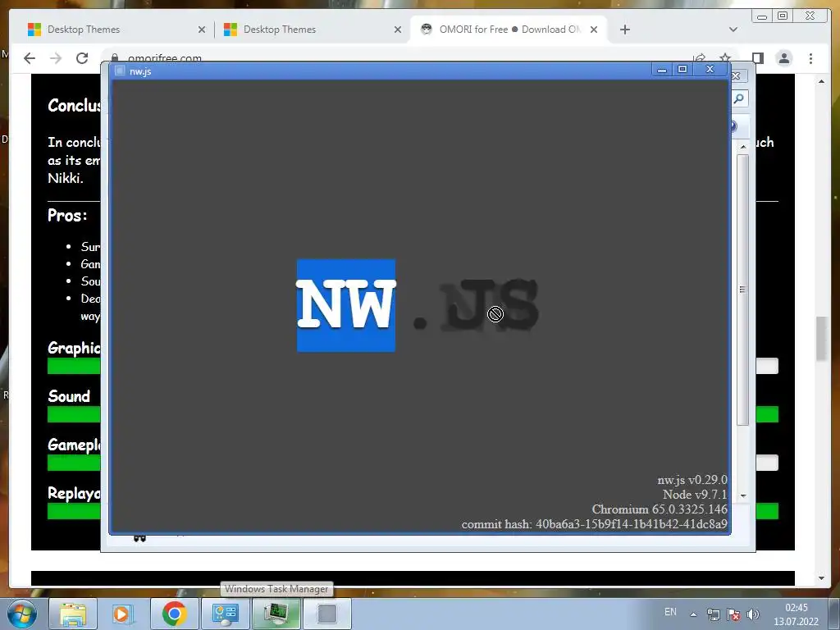840x630 pixels.
Task: Click the nw.js v0.29.0 version text
Action: [692, 480]
